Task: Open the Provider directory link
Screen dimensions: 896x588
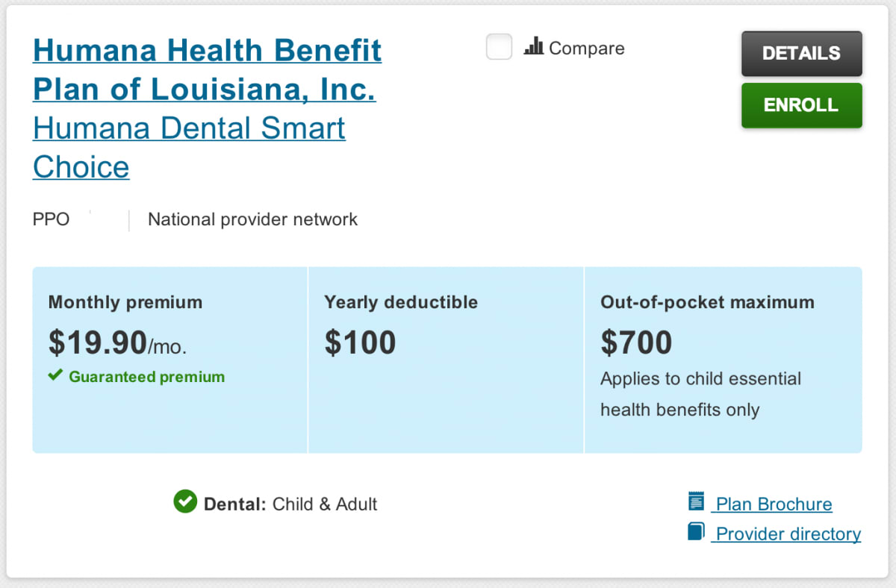Action: pos(786,534)
